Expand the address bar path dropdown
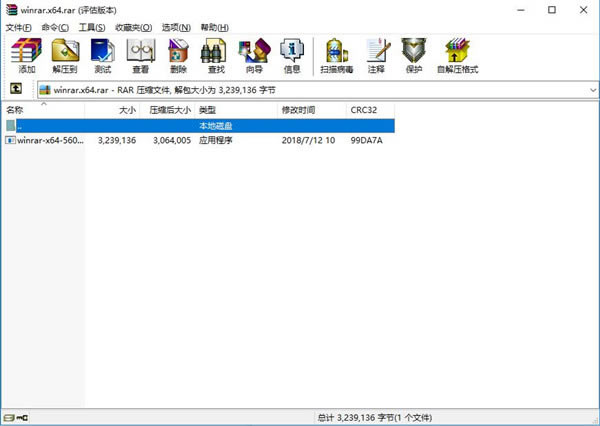Viewport: 600px width, 426px height. coord(593,90)
